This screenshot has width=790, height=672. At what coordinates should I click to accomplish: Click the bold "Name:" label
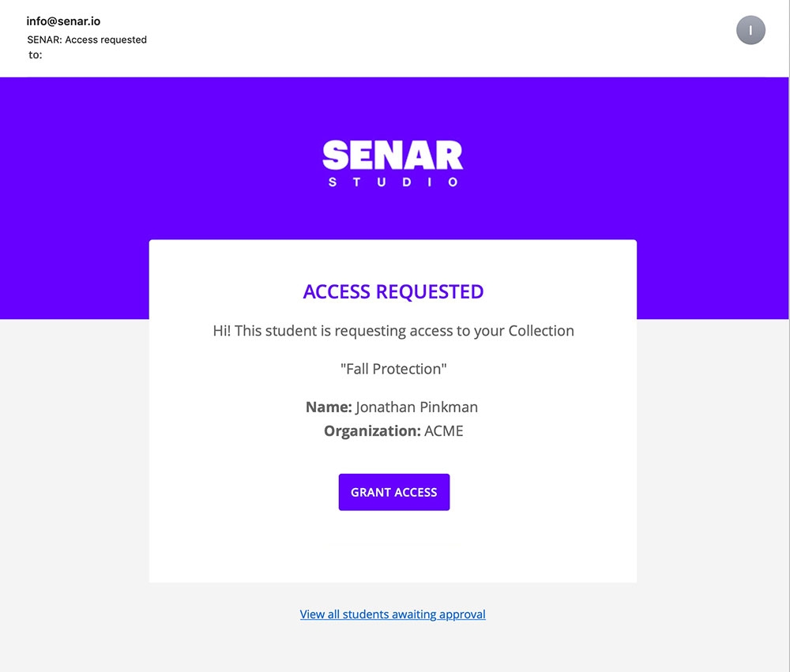[x=329, y=407]
